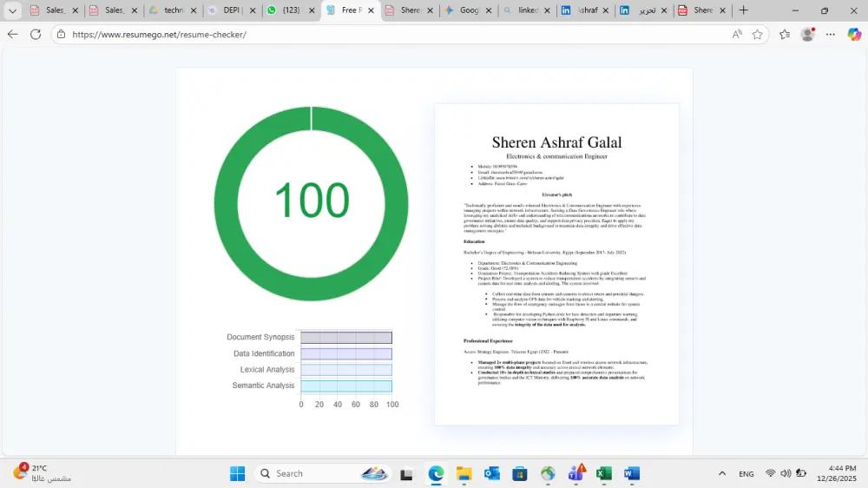The width and height of the screenshot is (868, 488).
Task: Show hidden system tray icons
Action: [722, 473]
